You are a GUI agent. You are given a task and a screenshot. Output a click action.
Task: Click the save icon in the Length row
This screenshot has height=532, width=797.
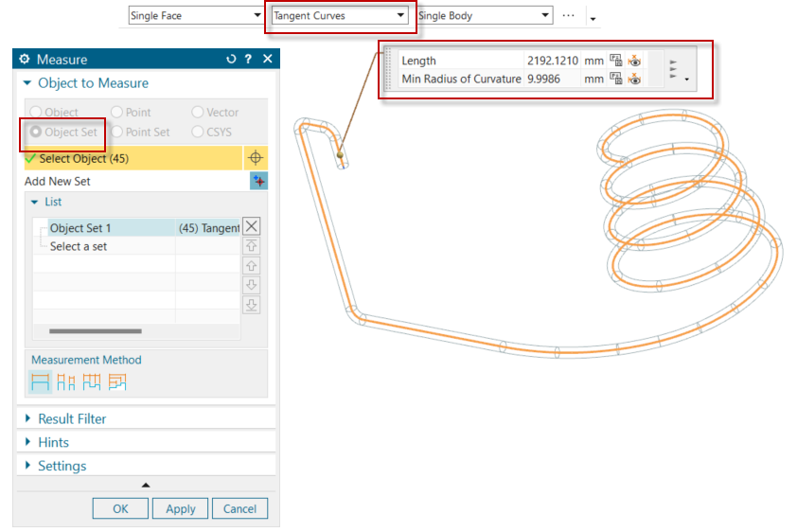tap(616, 61)
